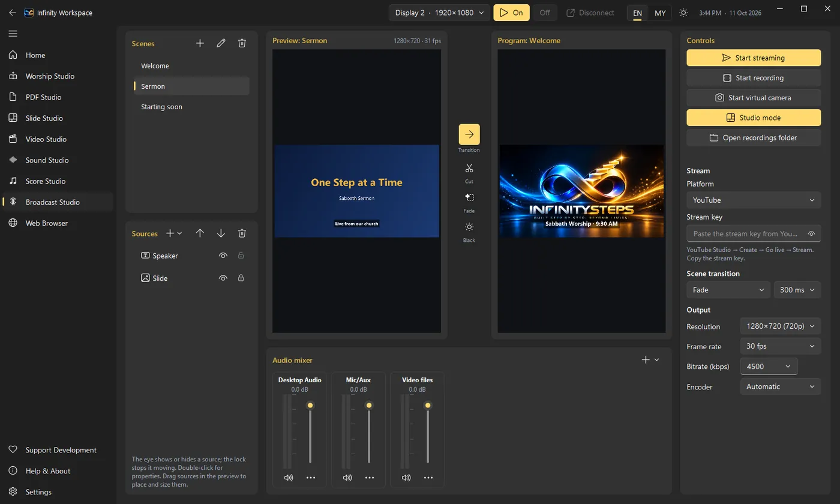Viewport: 840px width, 504px height.
Task: Click the Black screen icon
Action: (469, 227)
